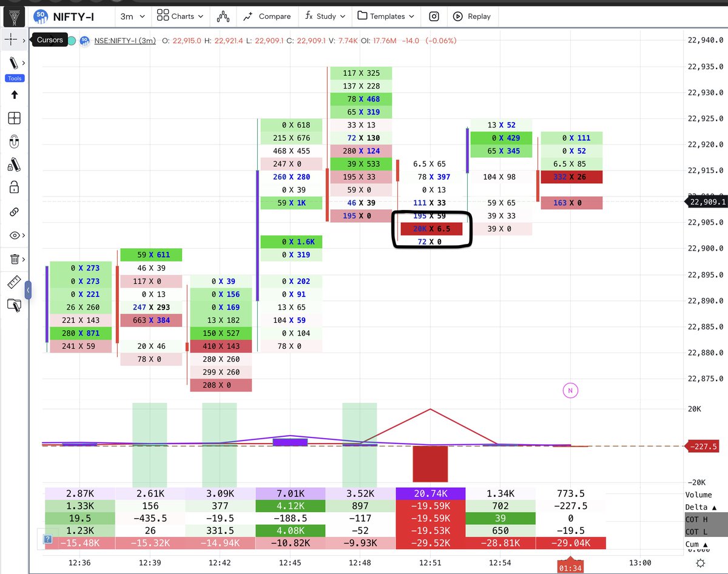Click the 20K X 6.5 footprint cell
Image resolution: width=728 pixels, height=574 pixels.
coord(431,229)
